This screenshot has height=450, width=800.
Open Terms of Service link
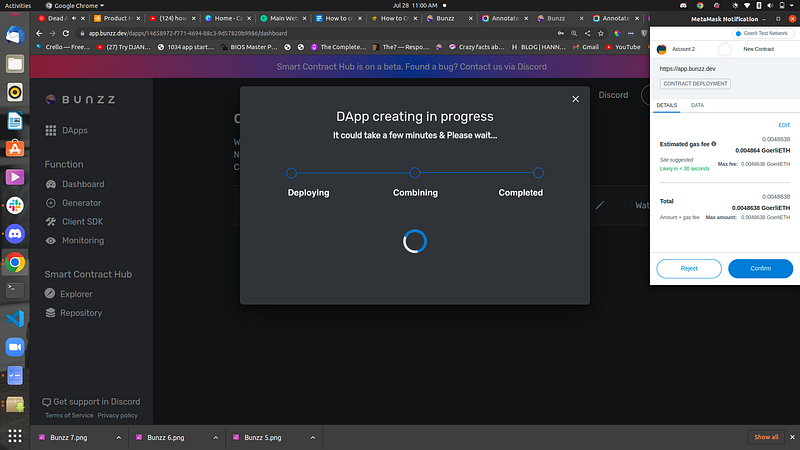(69, 415)
